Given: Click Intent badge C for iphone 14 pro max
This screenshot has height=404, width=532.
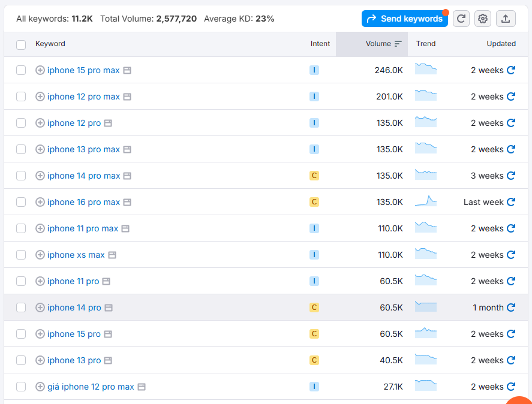Looking at the screenshot, I should pyautogui.click(x=314, y=176).
